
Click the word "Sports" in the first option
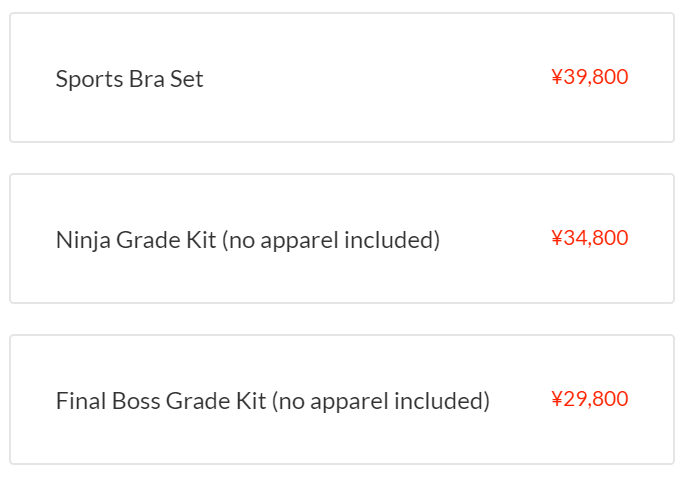click(89, 79)
